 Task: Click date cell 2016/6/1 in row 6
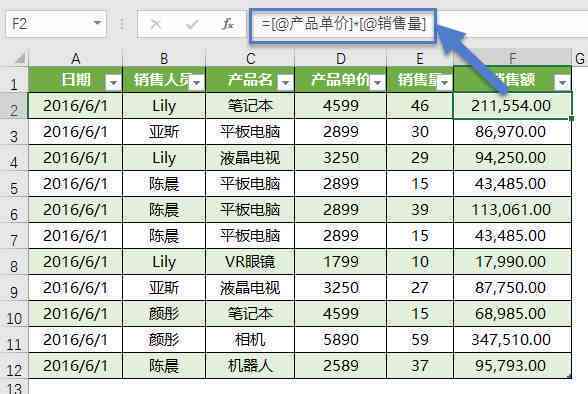tap(75, 210)
